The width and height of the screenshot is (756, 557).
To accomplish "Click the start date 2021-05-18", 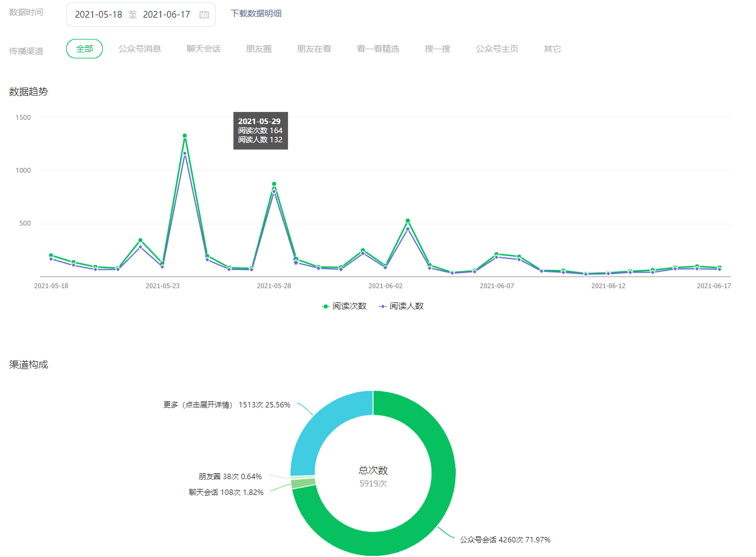I will pyautogui.click(x=98, y=15).
